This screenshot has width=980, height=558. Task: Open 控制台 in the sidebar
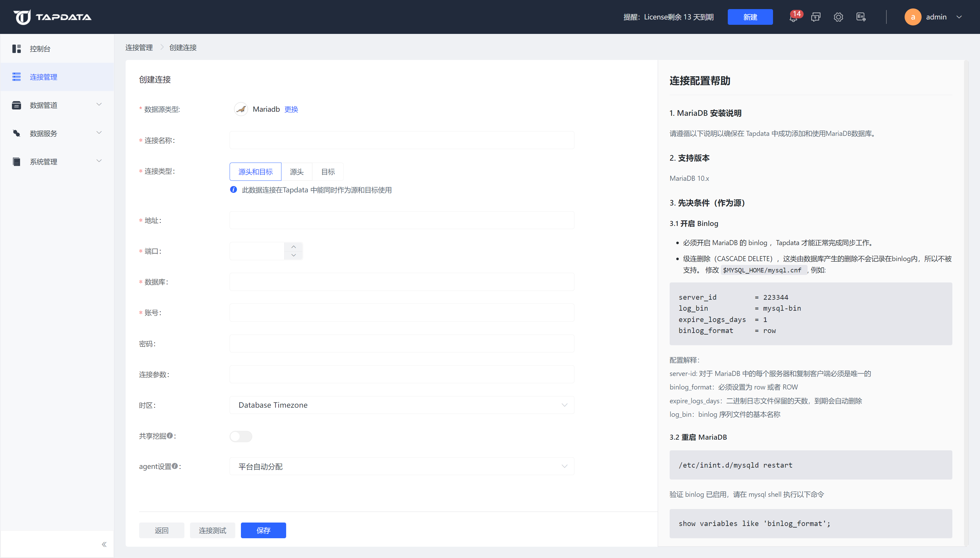(40, 49)
